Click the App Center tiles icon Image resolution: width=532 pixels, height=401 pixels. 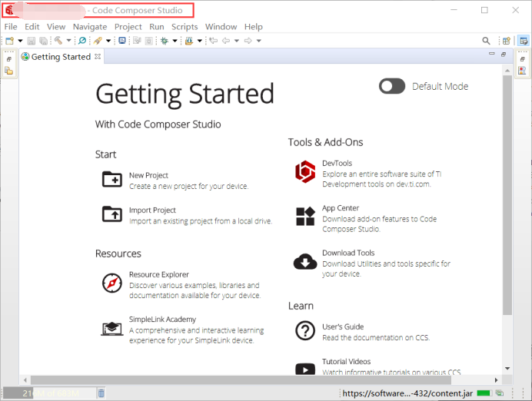(305, 217)
